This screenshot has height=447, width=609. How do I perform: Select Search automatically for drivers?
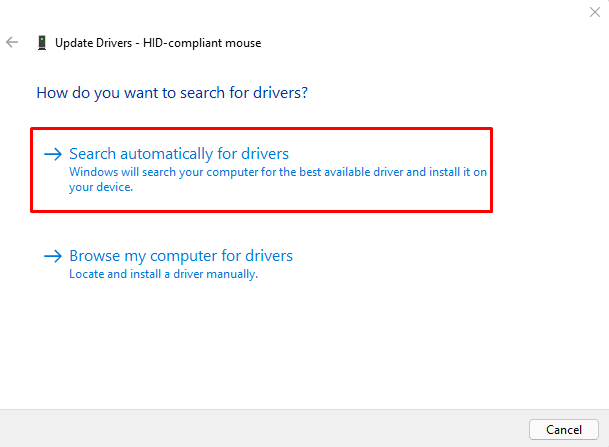click(178, 154)
